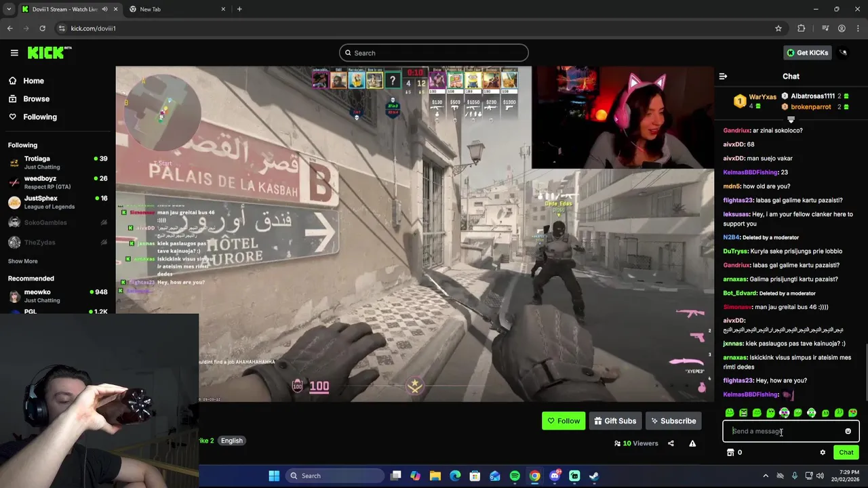
Task: Open SokoGambles offline channel
Action: point(58,222)
